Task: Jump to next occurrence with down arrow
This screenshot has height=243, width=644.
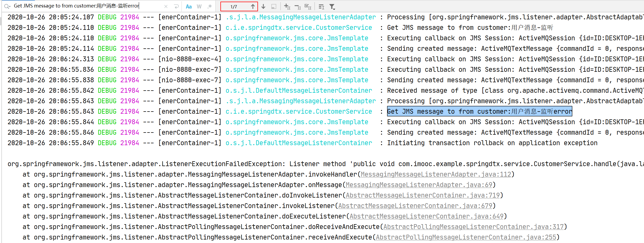Action: point(263,6)
